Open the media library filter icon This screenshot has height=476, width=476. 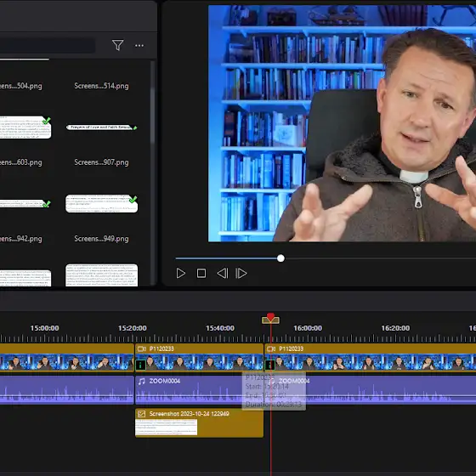(x=118, y=45)
